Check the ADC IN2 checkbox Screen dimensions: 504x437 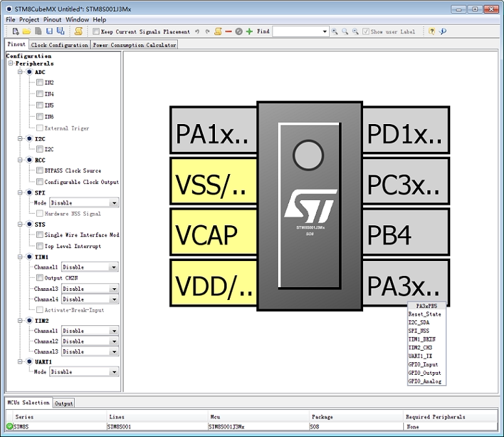click(40, 82)
